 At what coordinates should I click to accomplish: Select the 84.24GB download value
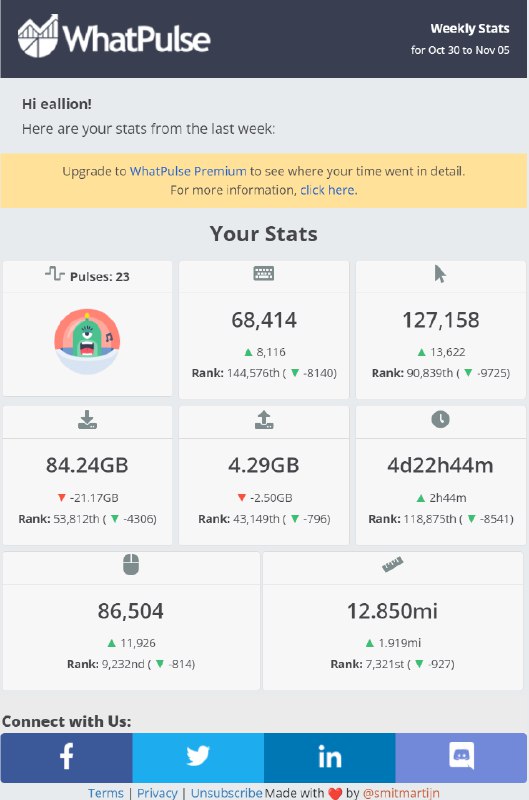click(87, 465)
